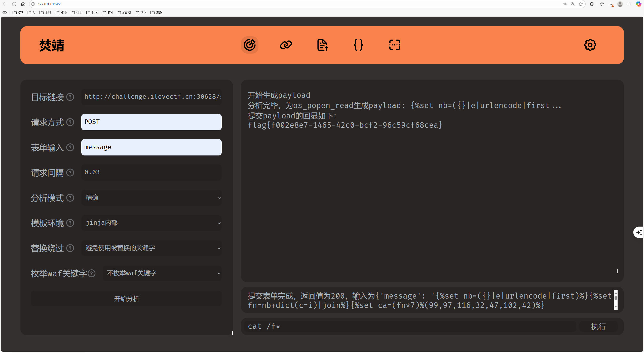The image size is (644, 353).
Task: Click help icon next to 替换绕过
Action: pos(70,248)
